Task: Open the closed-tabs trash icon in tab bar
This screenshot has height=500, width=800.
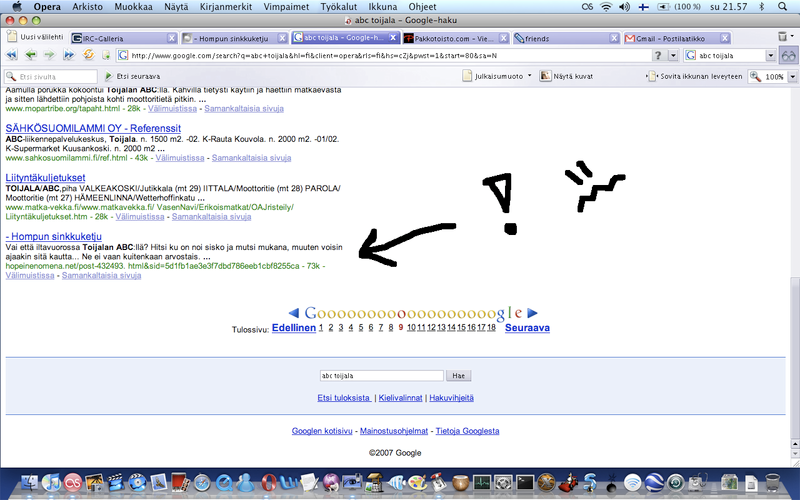Action: [x=783, y=36]
